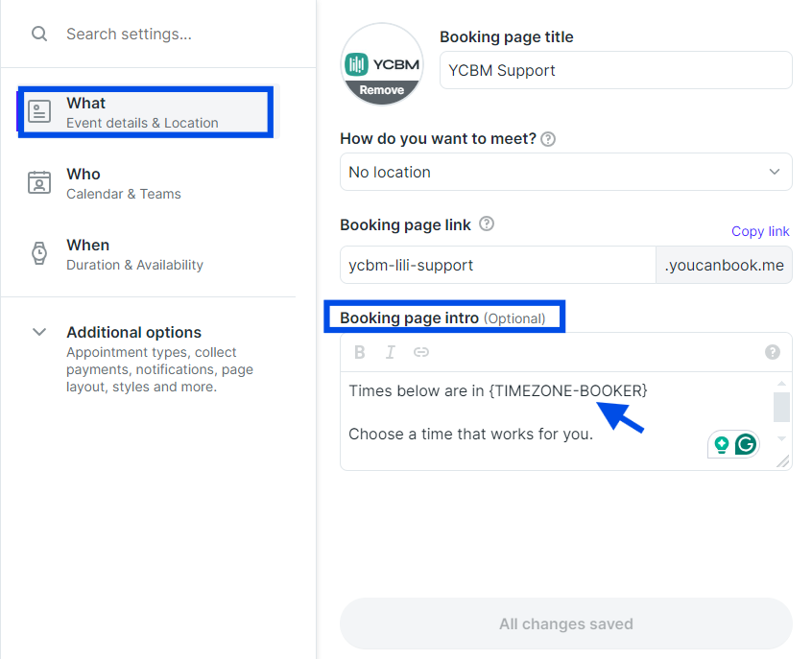Click the Italic formatting icon
The height and width of the screenshot is (659, 812).
[390, 353]
